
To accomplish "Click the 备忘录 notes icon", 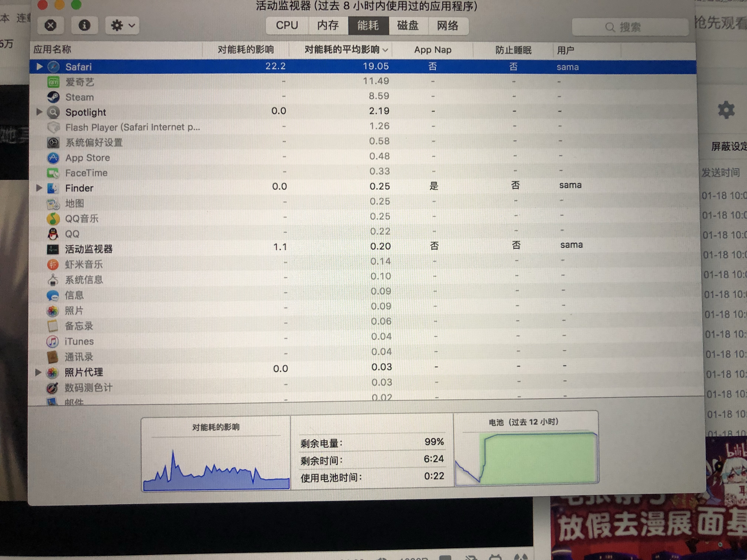I will pyautogui.click(x=52, y=326).
